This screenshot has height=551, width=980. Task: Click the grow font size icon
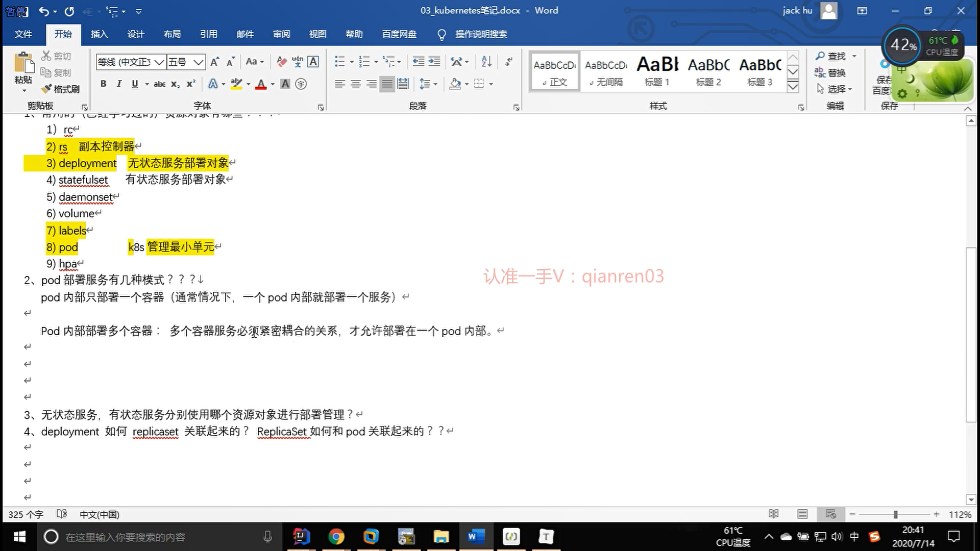[215, 62]
